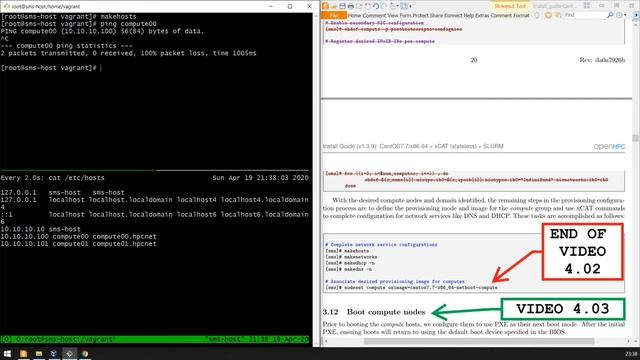Click the 'nodeset compute osimage' command line

[x=411, y=288]
